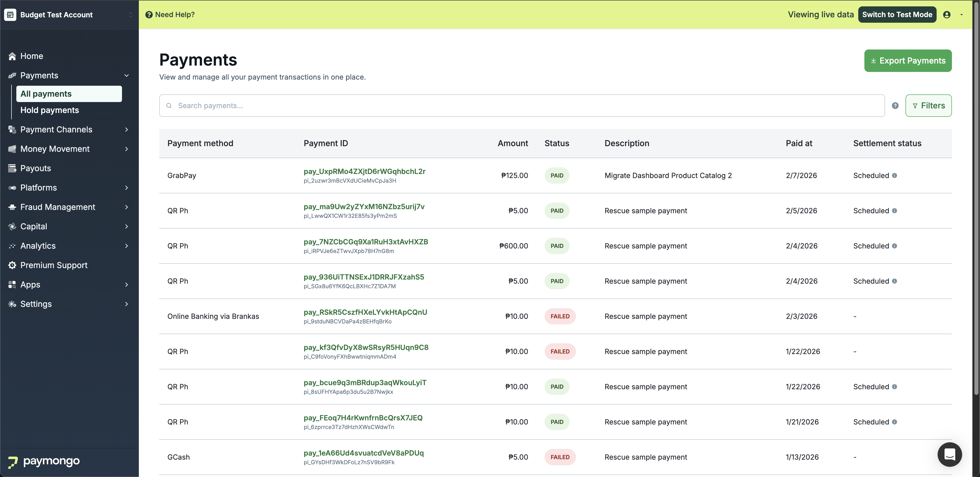980x477 pixels.
Task: Click the search help question mark icon
Action: pos(895,106)
